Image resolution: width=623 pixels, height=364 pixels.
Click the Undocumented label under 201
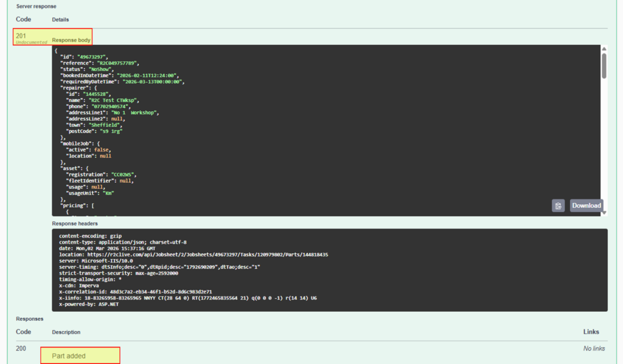[x=32, y=43]
